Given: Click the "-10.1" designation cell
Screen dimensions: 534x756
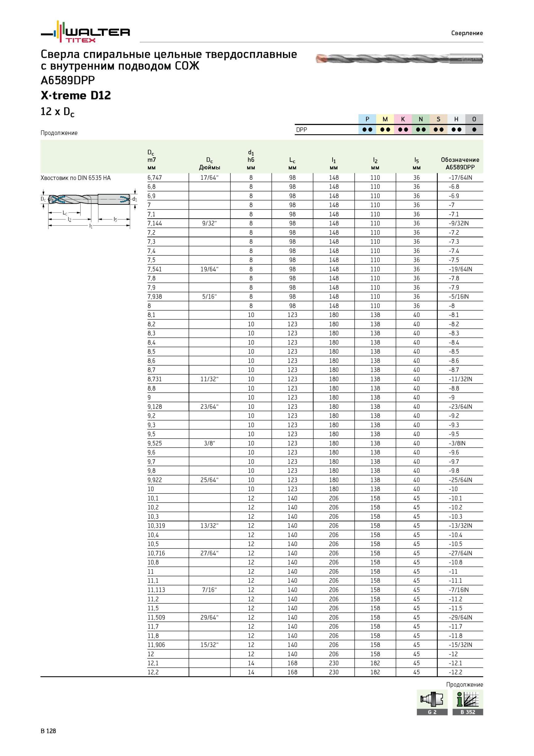Looking at the screenshot, I should [x=455, y=499].
